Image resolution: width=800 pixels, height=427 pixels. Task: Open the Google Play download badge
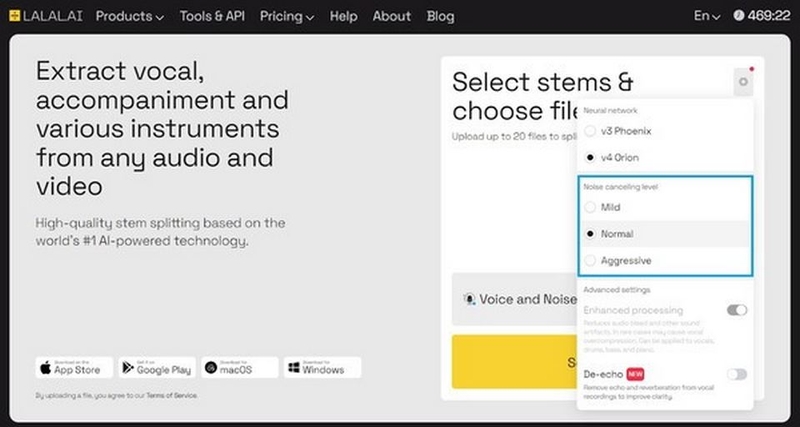pyautogui.click(x=157, y=367)
